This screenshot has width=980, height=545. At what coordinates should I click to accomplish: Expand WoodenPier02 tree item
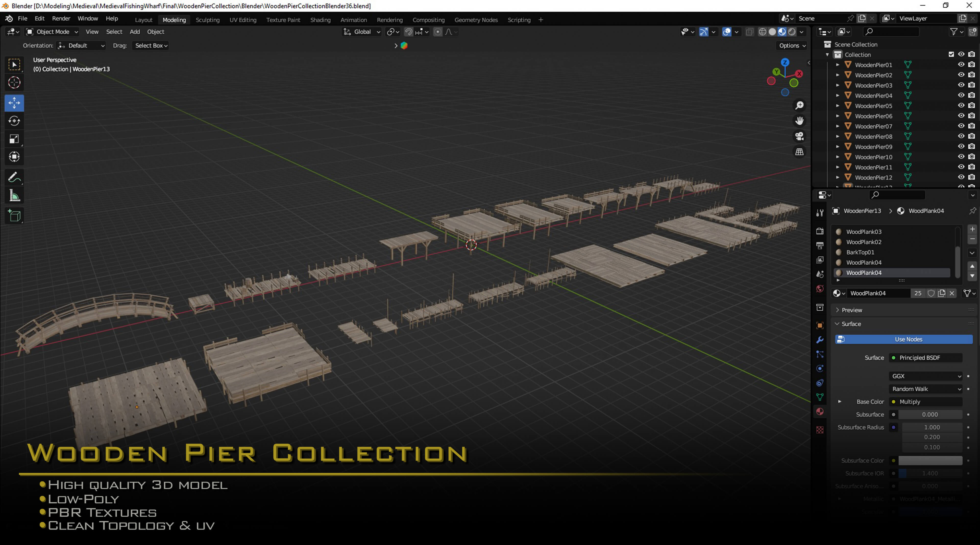pyautogui.click(x=837, y=75)
